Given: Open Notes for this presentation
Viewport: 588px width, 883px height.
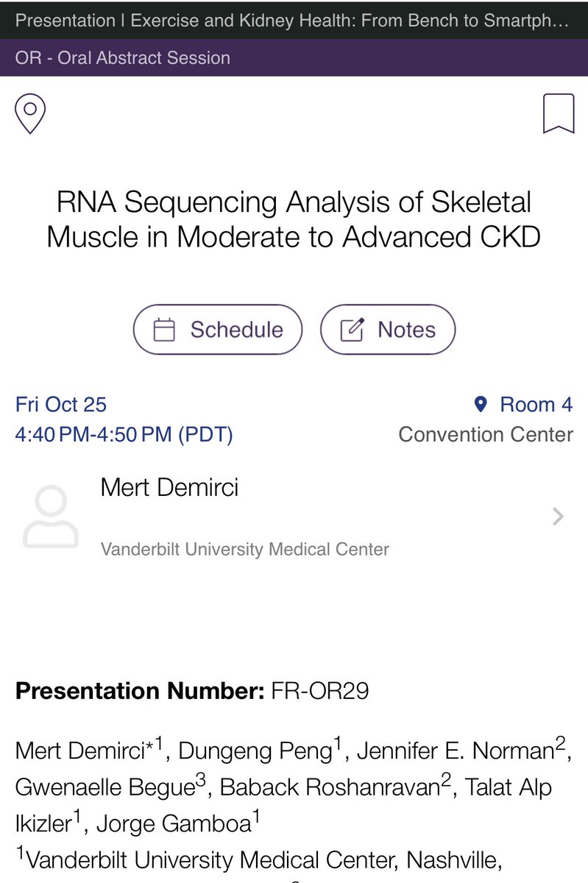Looking at the screenshot, I should tap(388, 330).
